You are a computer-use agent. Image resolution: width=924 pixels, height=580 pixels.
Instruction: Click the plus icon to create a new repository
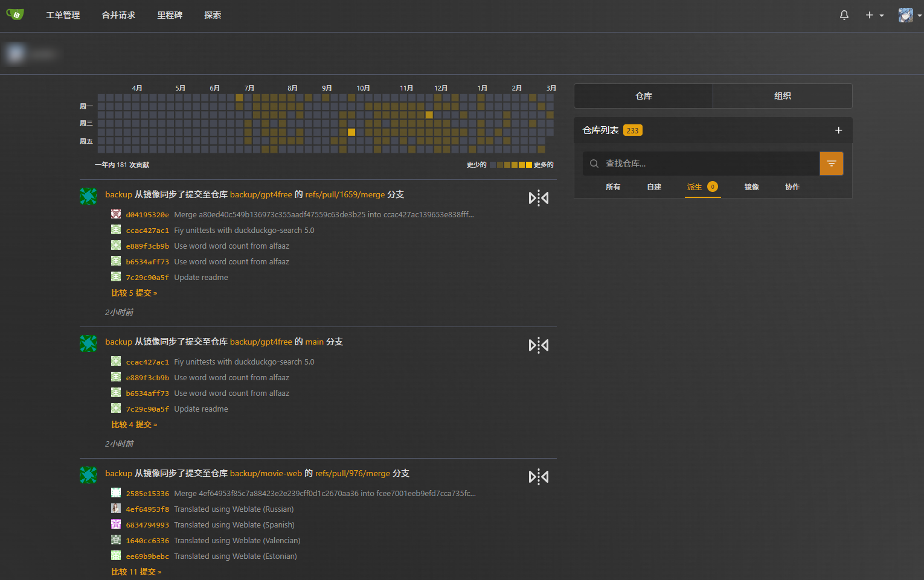[x=838, y=130]
